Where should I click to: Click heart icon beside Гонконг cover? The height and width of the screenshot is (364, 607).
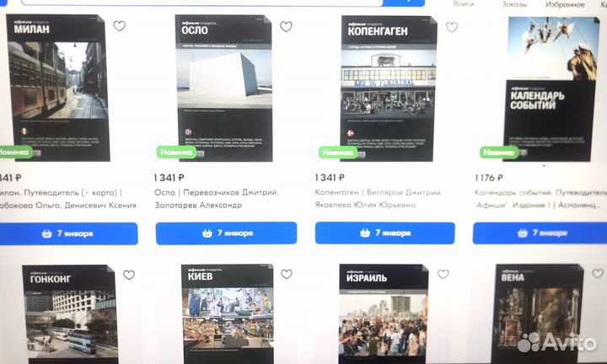[x=129, y=275]
